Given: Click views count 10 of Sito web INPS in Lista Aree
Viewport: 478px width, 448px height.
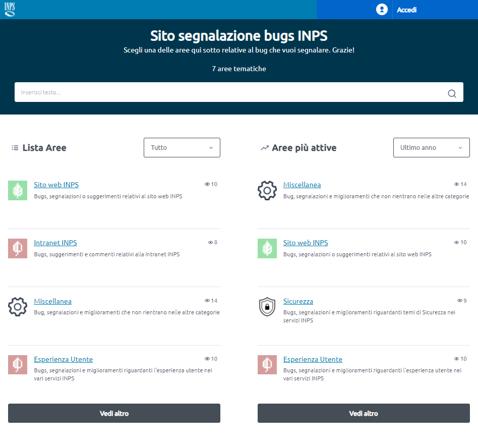Looking at the screenshot, I should coord(214,184).
